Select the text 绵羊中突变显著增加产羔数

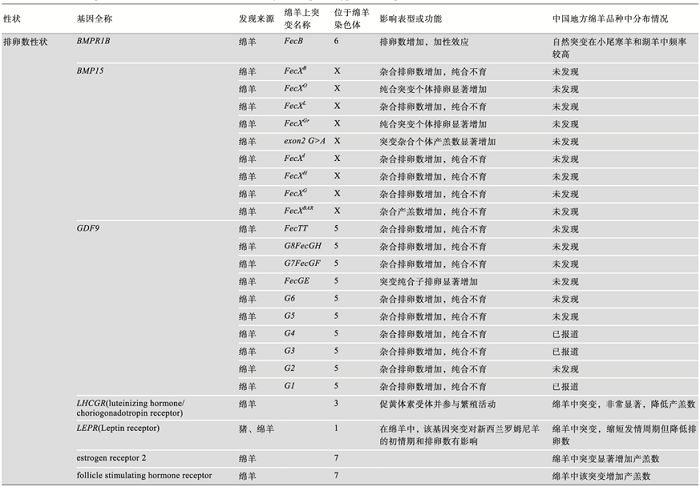click(606, 458)
